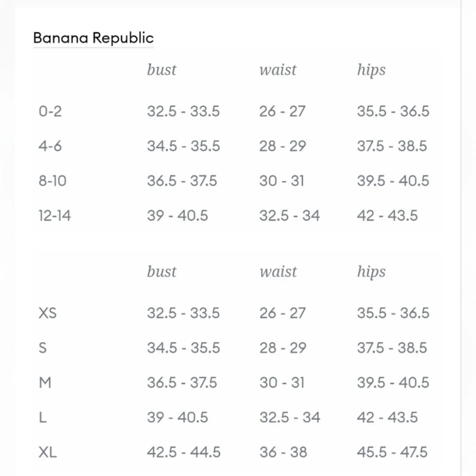Click bust value 39 - 40.5 for 12-14
476x476 pixels.
178,216
